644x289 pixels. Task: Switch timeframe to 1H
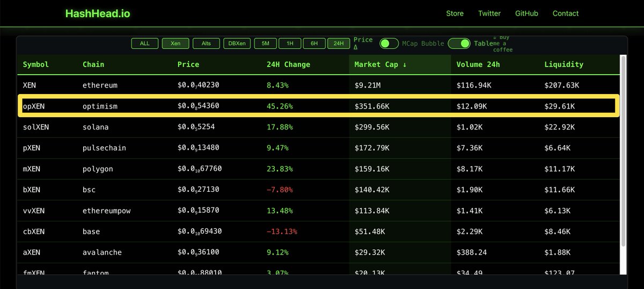[290, 44]
